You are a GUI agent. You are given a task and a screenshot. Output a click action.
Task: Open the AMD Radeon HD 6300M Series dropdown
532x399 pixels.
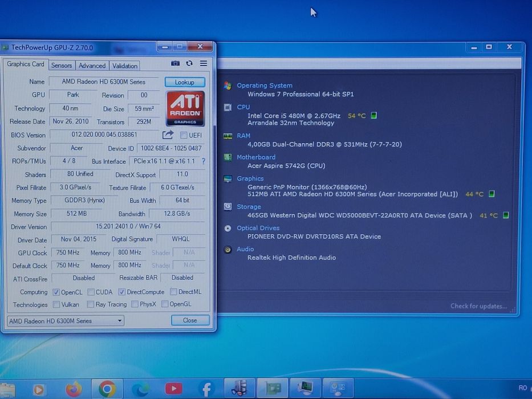[x=66, y=320]
